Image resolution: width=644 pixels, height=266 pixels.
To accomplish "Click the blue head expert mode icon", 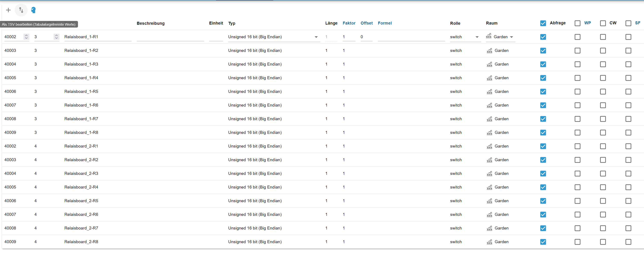I will tap(33, 10).
